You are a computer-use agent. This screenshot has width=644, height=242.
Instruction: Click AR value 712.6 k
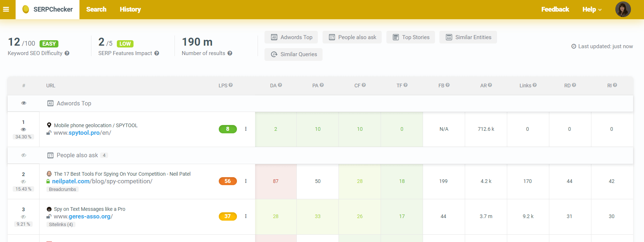click(486, 129)
